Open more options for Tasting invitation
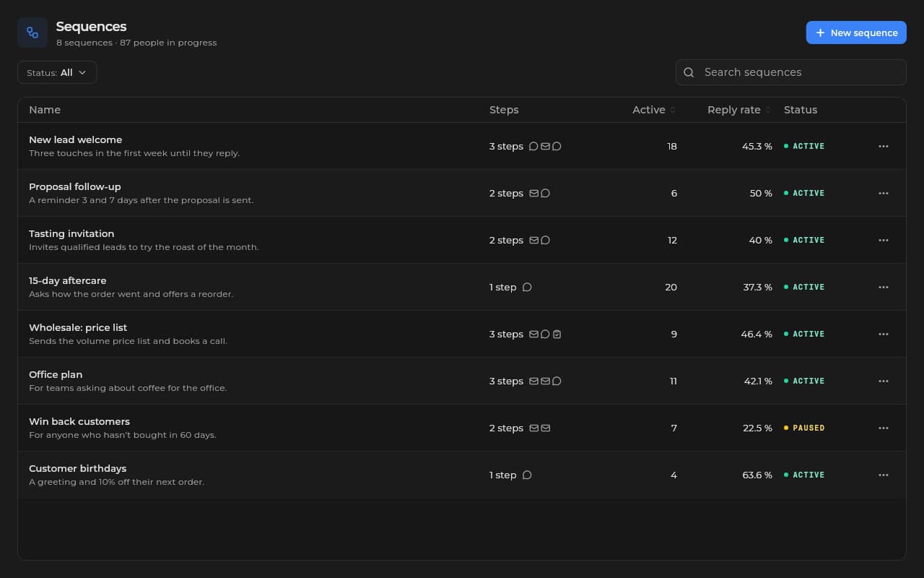 pyautogui.click(x=883, y=240)
